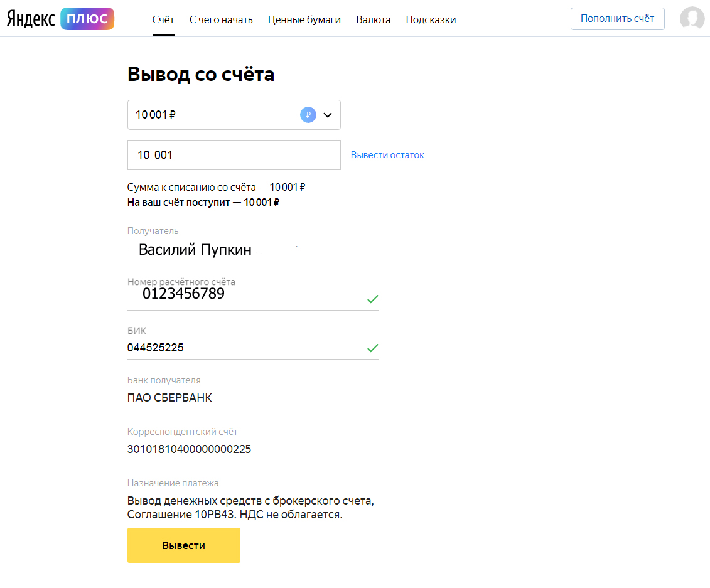Focus the withdrawal amount field 10 001

pyautogui.click(x=234, y=155)
